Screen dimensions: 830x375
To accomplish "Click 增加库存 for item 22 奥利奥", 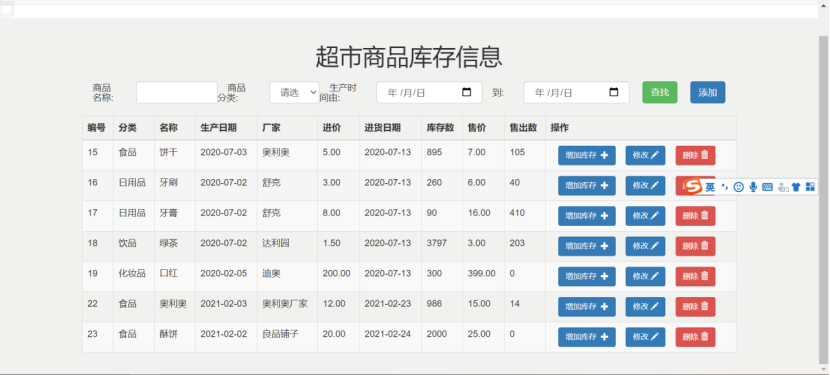I will pos(587,307).
